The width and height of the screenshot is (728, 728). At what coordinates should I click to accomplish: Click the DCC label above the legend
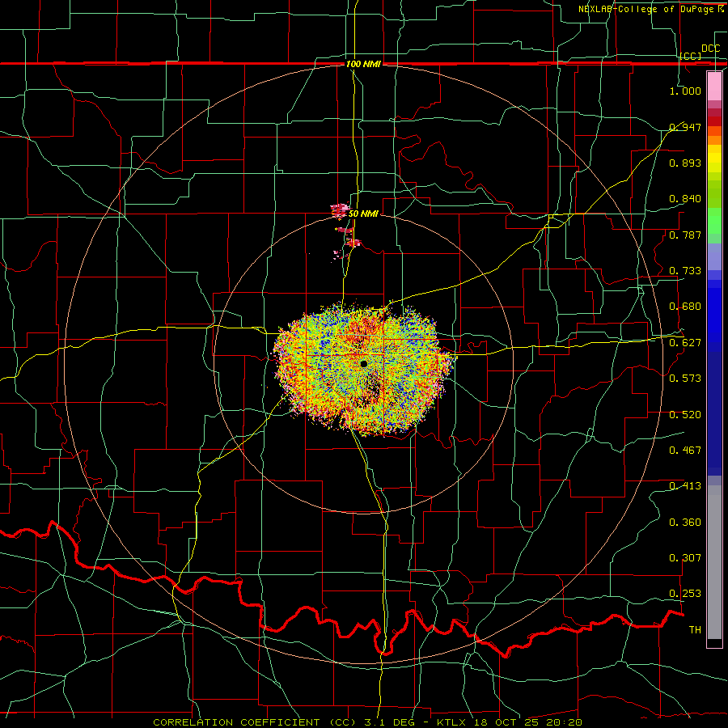tap(710, 49)
